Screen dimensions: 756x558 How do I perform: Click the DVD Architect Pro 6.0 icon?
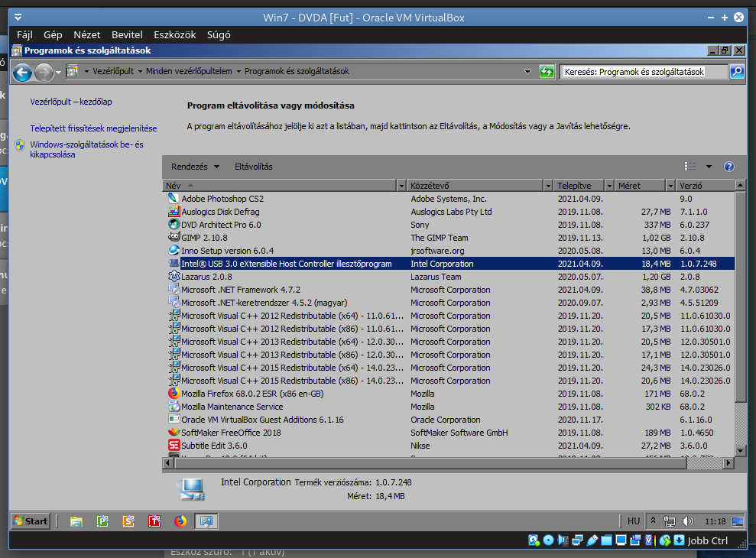click(x=174, y=224)
